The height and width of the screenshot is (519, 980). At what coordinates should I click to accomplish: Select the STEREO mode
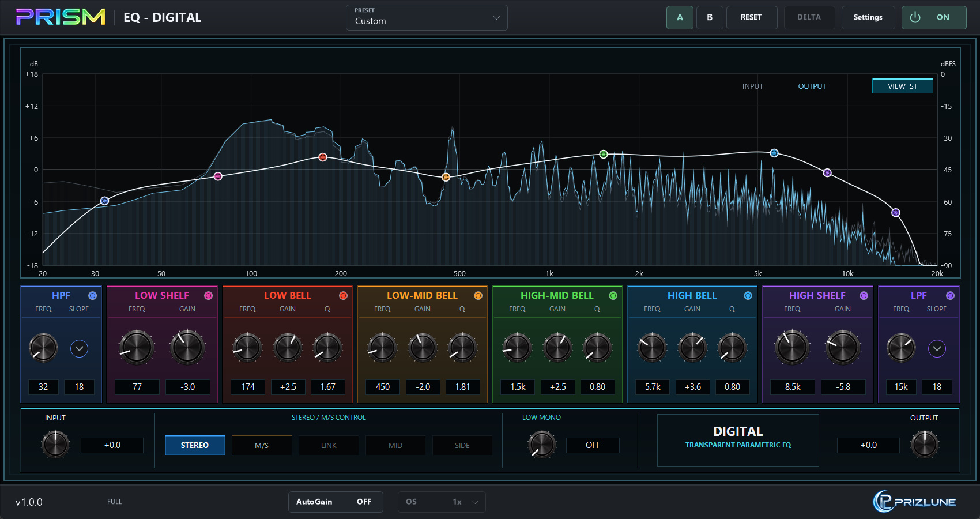pos(195,445)
